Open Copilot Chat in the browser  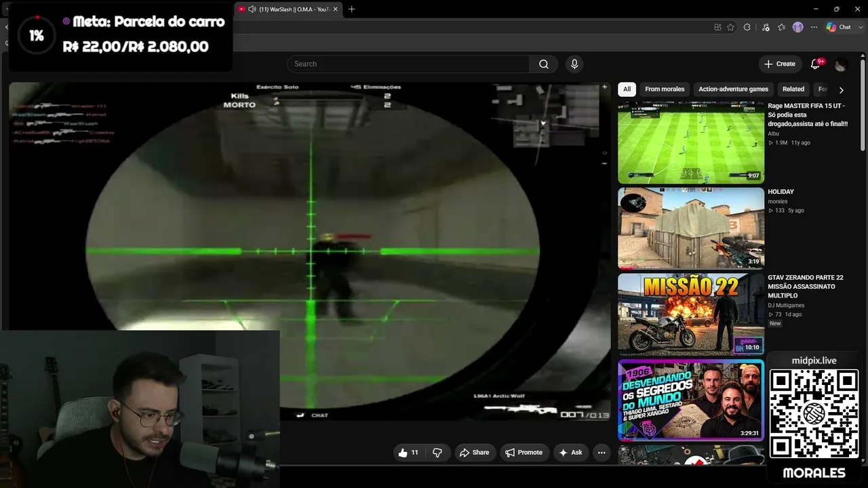[839, 27]
